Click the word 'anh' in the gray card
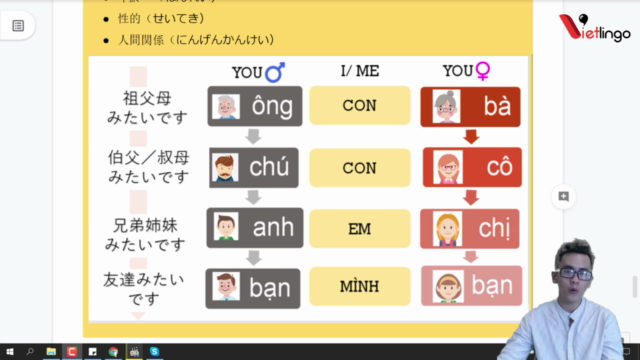Viewport: 640px width, 360px height. (x=273, y=227)
